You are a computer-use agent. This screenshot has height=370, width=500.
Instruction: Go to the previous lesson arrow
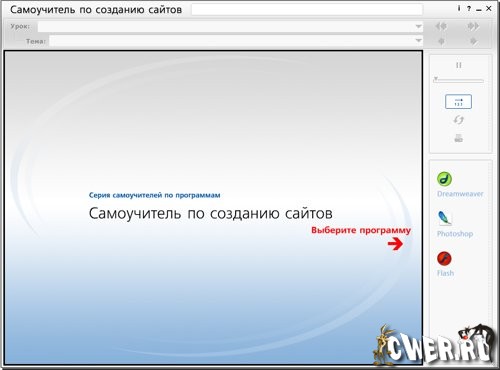(x=441, y=26)
